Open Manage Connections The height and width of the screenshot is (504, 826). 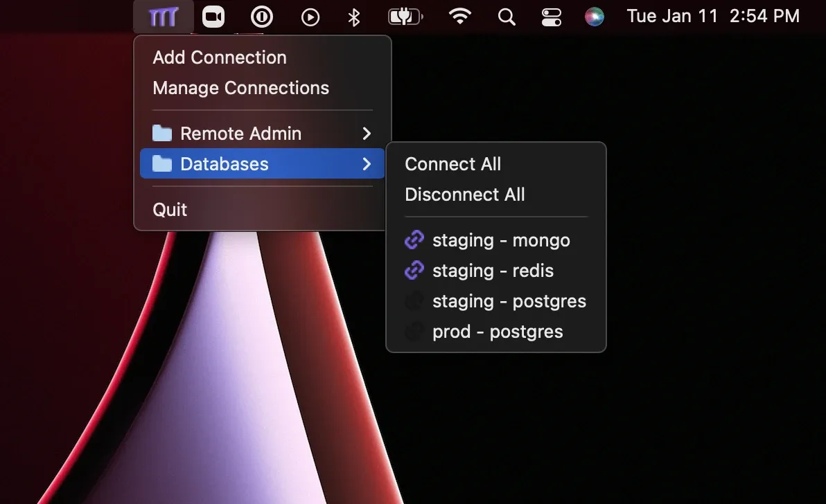point(262,88)
